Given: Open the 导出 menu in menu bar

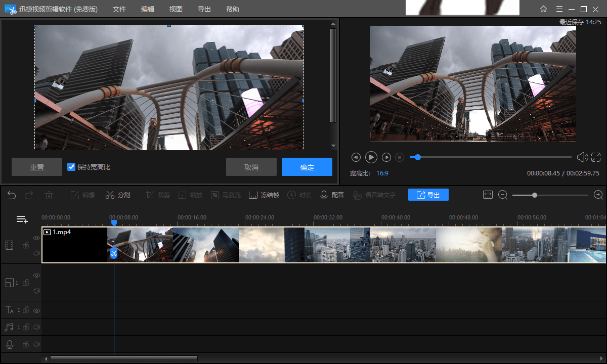Looking at the screenshot, I should 204,9.
